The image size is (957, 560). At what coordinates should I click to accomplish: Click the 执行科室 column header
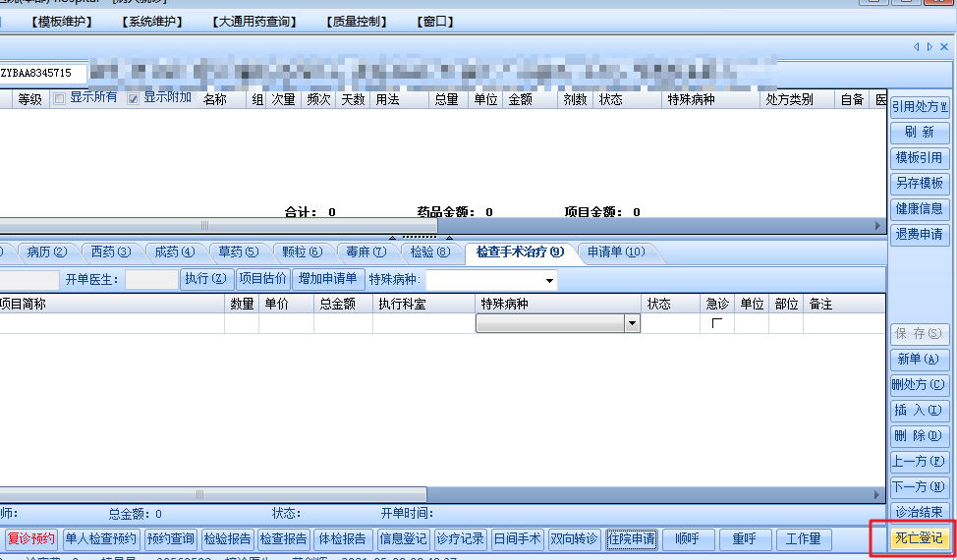click(x=423, y=304)
